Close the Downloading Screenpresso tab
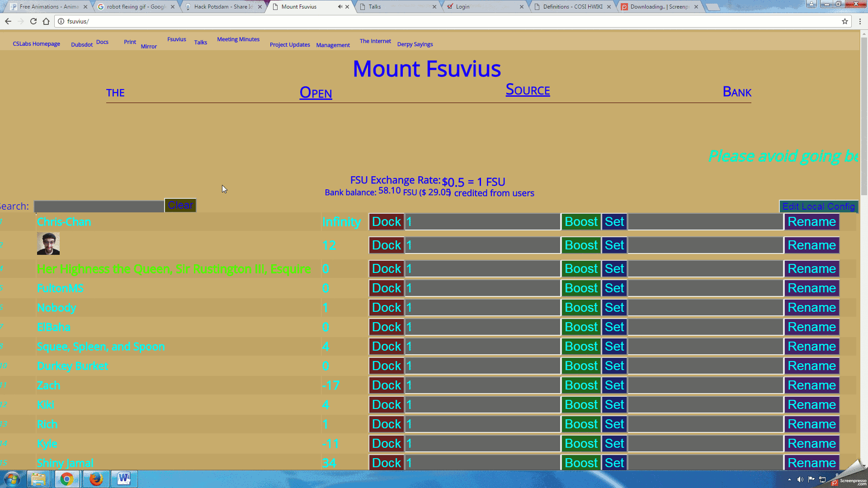Image resolution: width=868 pixels, height=488 pixels. 696,7
